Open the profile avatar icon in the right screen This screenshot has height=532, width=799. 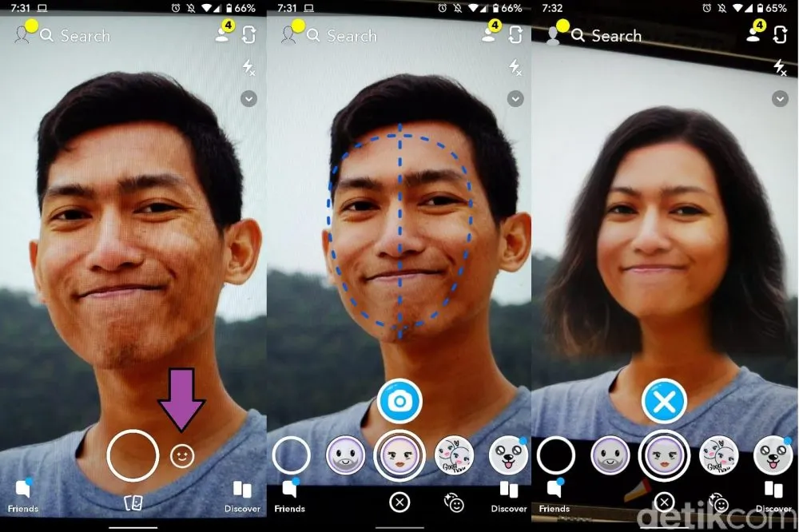tap(552, 35)
